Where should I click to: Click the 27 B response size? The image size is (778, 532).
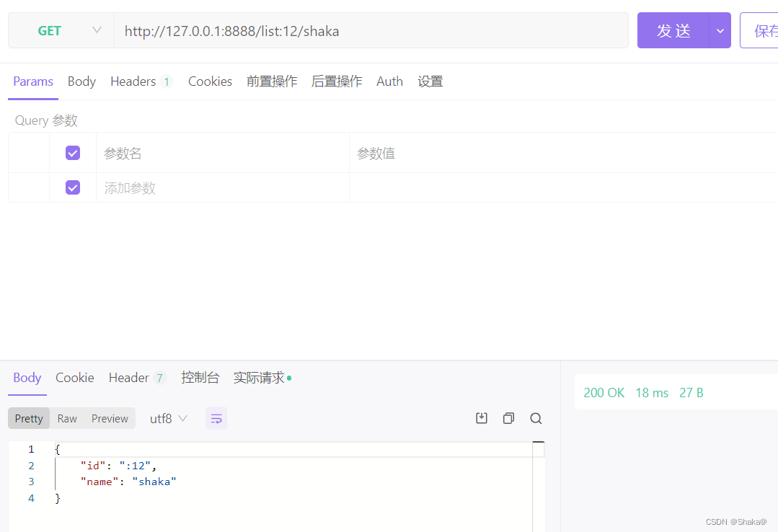[x=691, y=393]
